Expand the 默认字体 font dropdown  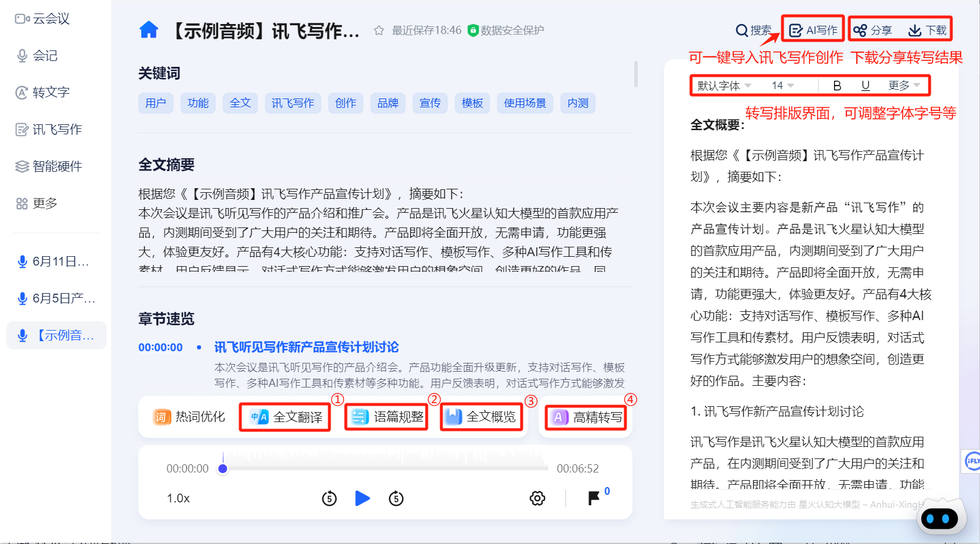[x=724, y=86]
